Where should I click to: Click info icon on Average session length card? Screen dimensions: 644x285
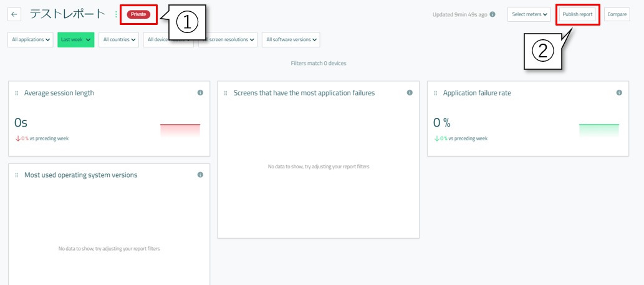(200, 93)
